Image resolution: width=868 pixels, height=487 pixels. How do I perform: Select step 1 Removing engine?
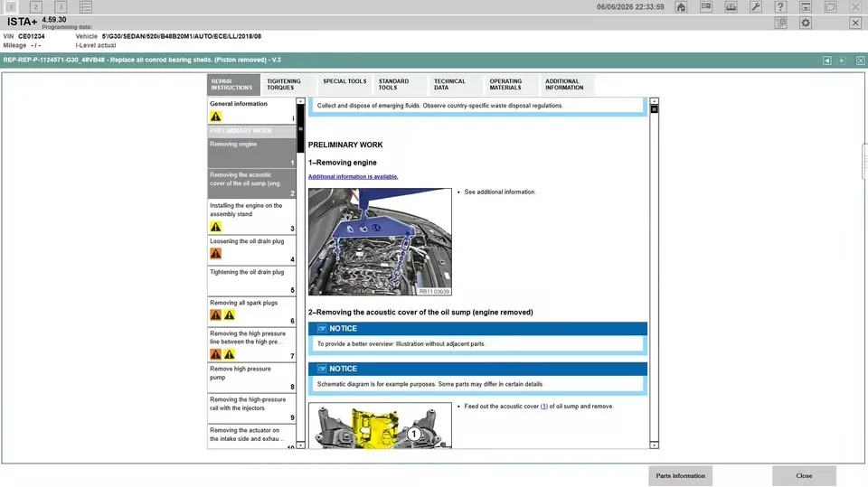251,153
